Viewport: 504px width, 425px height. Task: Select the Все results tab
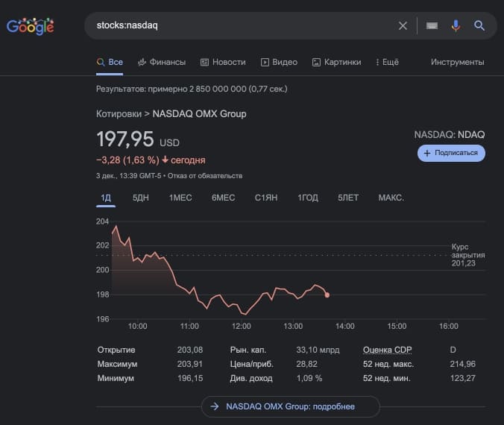[110, 62]
